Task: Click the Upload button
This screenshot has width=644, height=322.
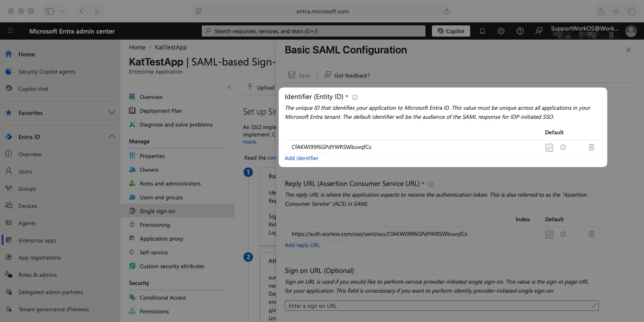Action: point(261,87)
